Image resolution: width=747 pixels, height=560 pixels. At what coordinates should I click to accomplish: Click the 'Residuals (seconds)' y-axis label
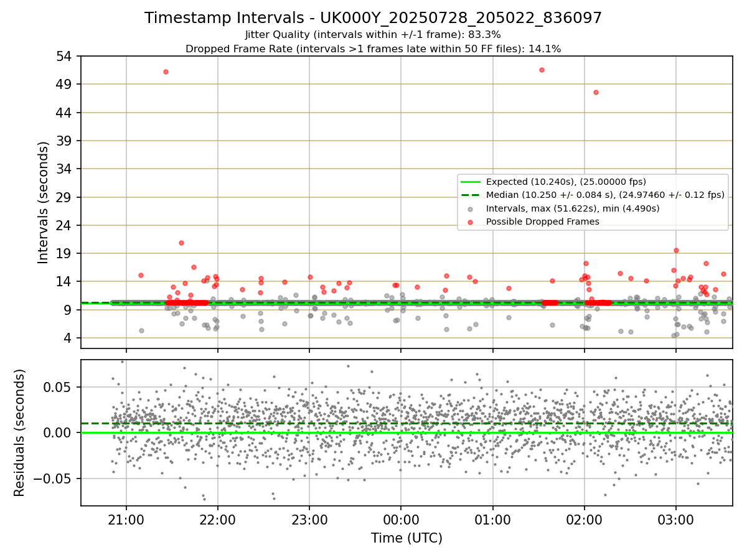(20, 432)
